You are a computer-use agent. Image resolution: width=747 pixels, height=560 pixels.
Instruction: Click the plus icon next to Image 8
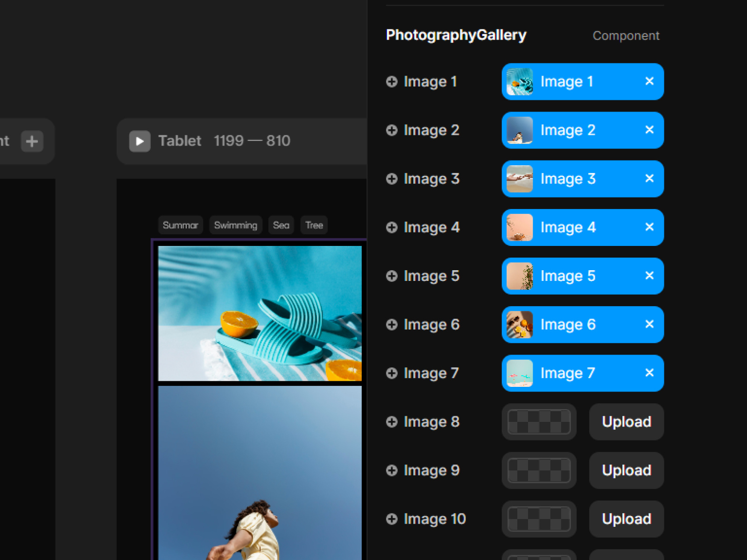(x=392, y=422)
